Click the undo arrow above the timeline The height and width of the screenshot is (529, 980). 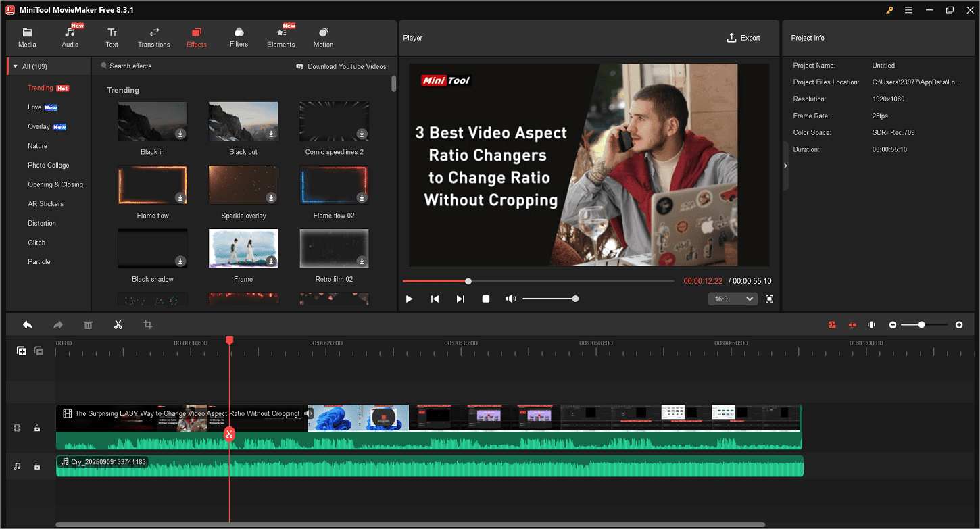coord(28,325)
